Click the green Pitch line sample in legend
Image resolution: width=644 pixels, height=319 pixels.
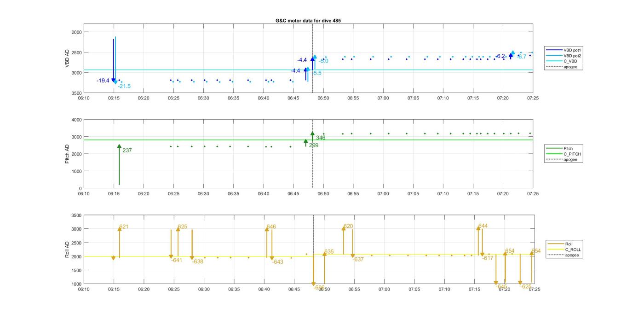point(553,149)
